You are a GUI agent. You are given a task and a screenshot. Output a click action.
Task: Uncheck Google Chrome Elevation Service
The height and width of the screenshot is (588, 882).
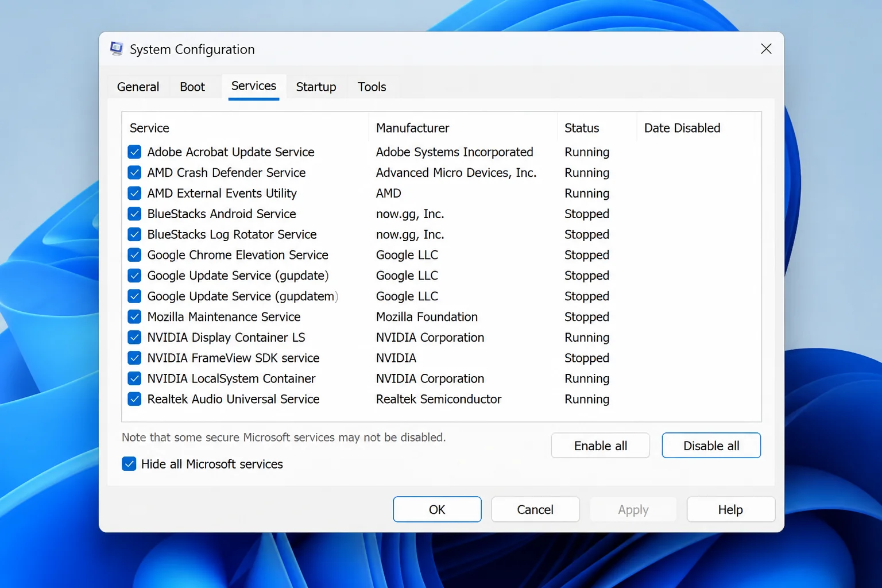click(134, 255)
